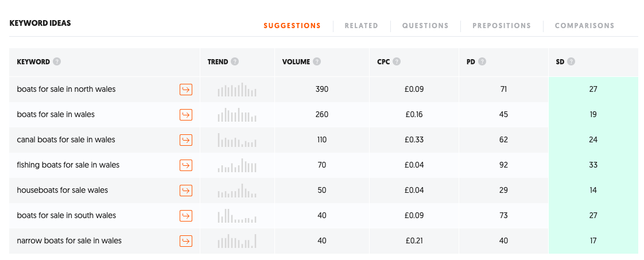644x260 pixels.
Task: Select the Prepositions tab
Action: point(502,26)
